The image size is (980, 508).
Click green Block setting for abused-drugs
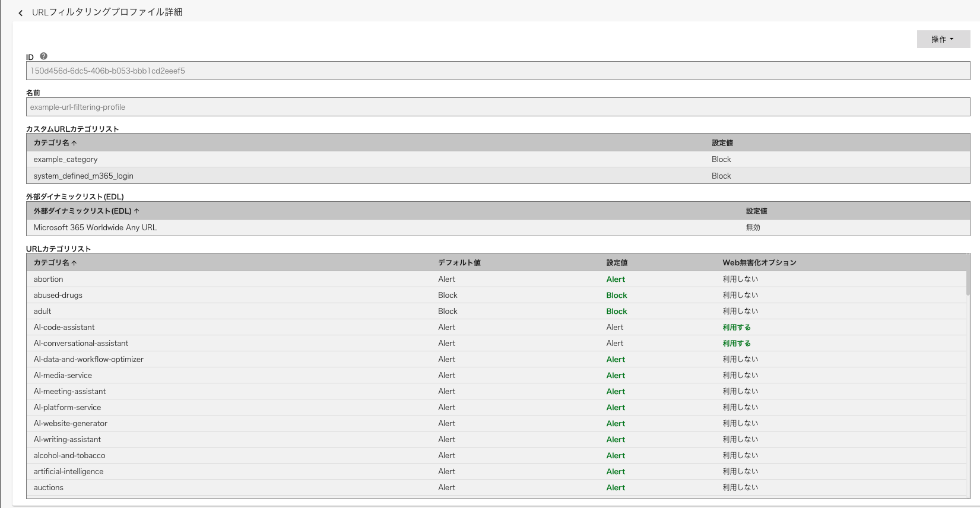tap(617, 295)
